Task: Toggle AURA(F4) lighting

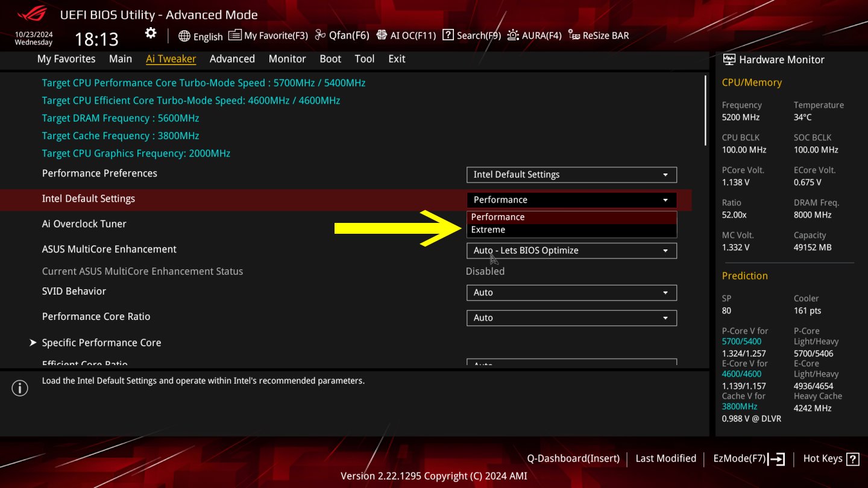Action: 535,36
